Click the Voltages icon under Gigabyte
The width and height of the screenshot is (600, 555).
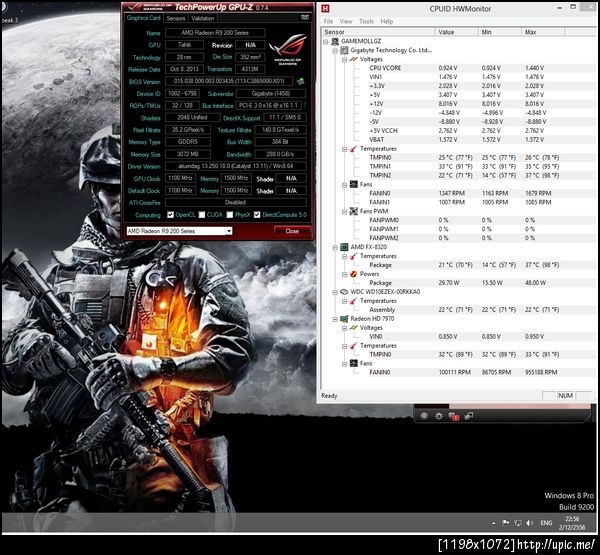[x=354, y=59]
